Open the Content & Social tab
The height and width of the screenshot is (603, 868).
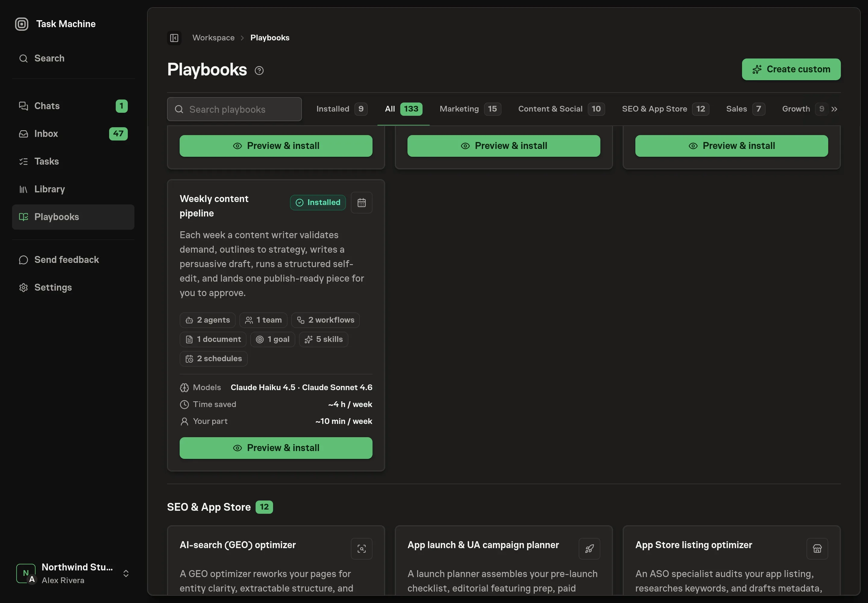click(x=561, y=109)
